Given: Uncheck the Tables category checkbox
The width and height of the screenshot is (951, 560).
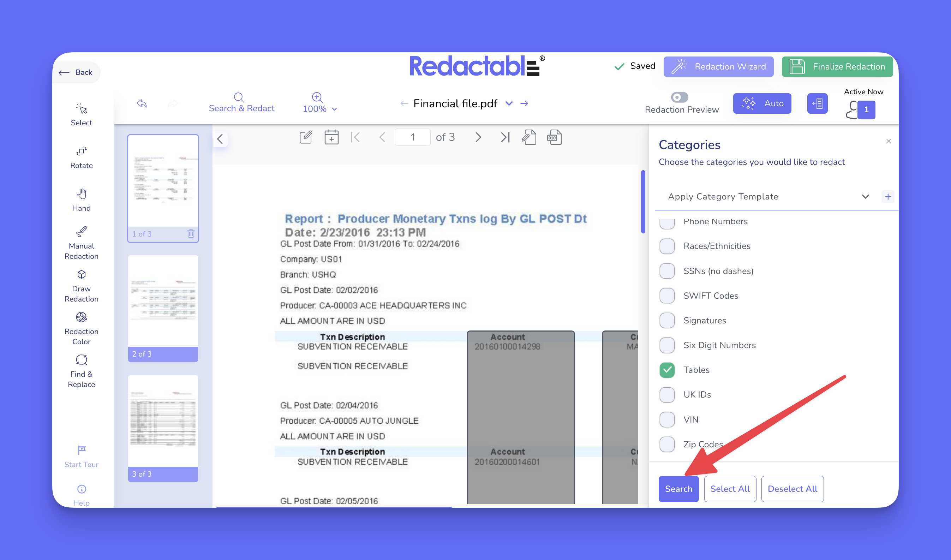Looking at the screenshot, I should pyautogui.click(x=667, y=370).
